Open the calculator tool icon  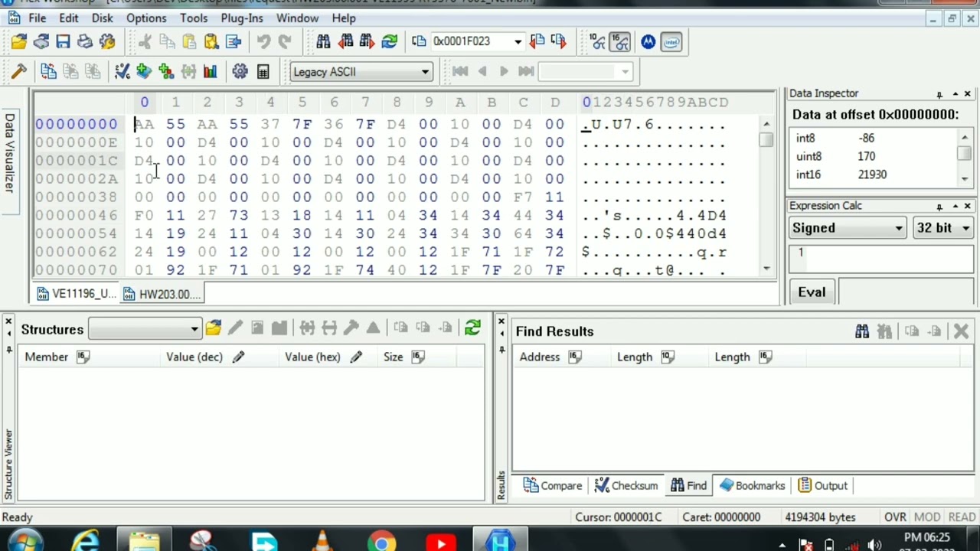tap(263, 72)
